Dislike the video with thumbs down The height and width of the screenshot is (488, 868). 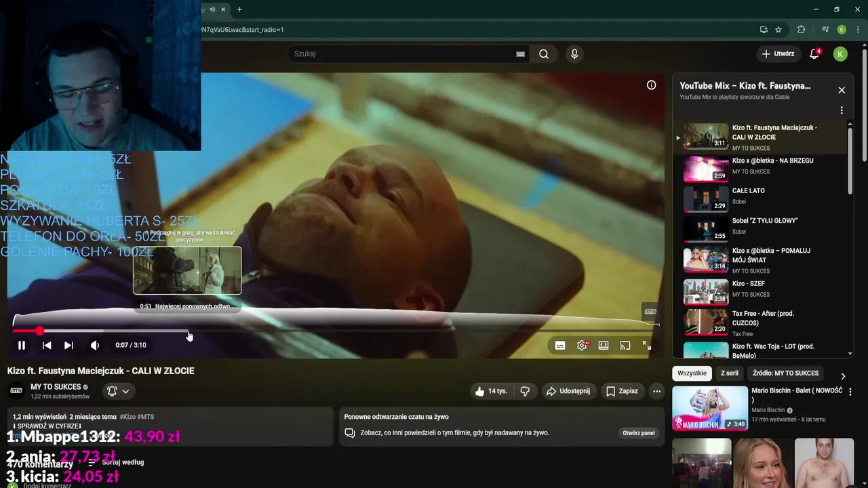[x=525, y=391]
